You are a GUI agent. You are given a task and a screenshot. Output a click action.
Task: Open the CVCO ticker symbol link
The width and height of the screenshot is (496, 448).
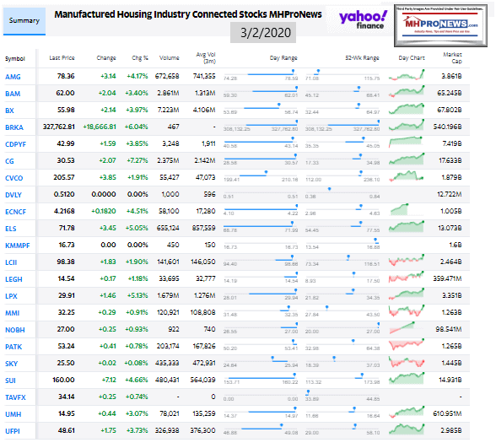click(x=13, y=178)
